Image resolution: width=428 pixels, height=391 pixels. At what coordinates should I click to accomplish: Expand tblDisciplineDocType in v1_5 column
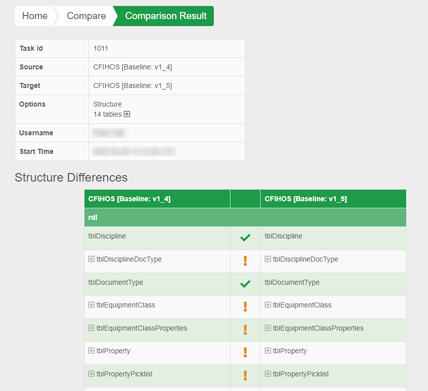pos(267,259)
